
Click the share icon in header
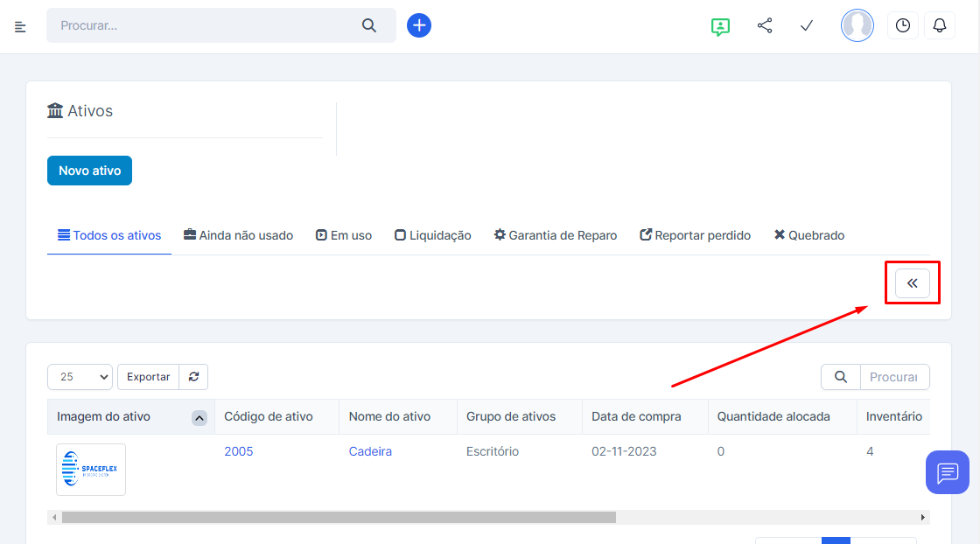coord(765,26)
